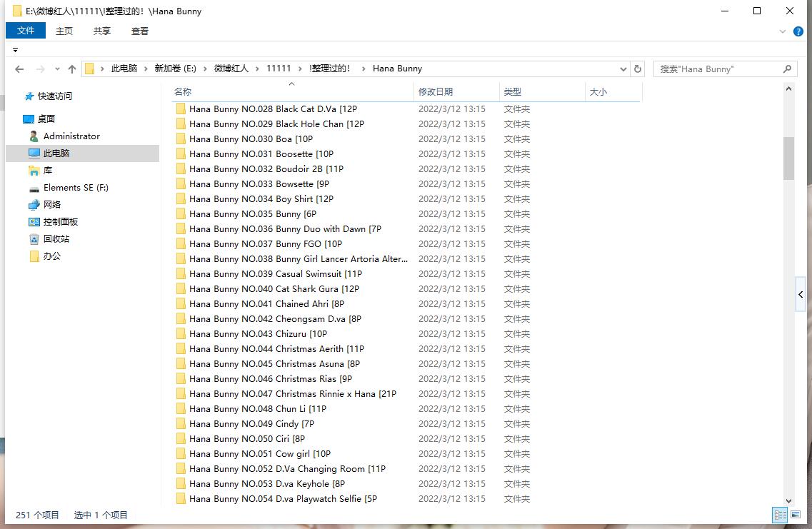This screenshot has width=812, height=529.
Task: Open Network in navigation pane
Action: coord(52,204)
